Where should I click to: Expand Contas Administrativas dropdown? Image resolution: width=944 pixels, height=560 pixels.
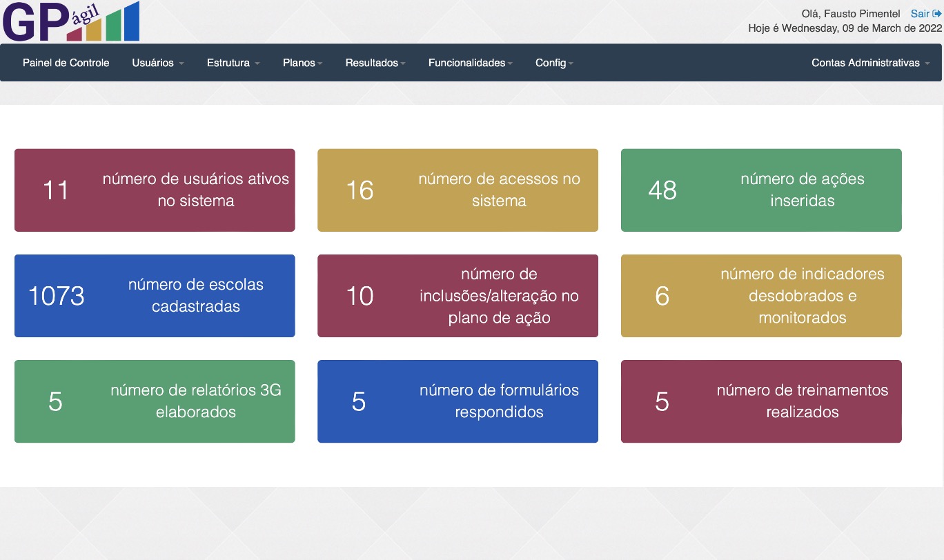click(871, 63)
